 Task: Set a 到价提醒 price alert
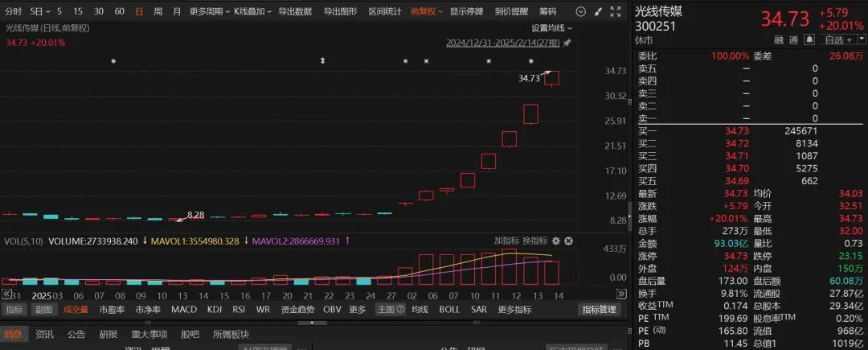click(x=511, y=11)
